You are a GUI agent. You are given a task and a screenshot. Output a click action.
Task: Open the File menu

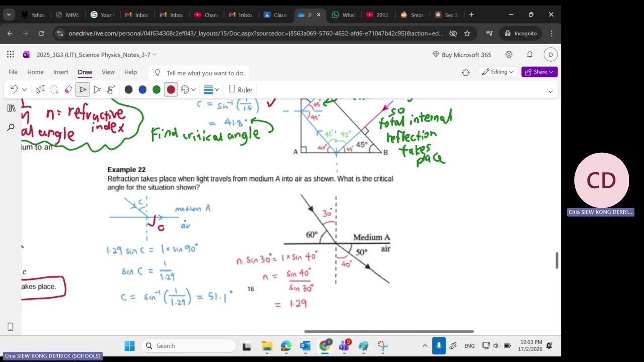[x=13, y=72]
